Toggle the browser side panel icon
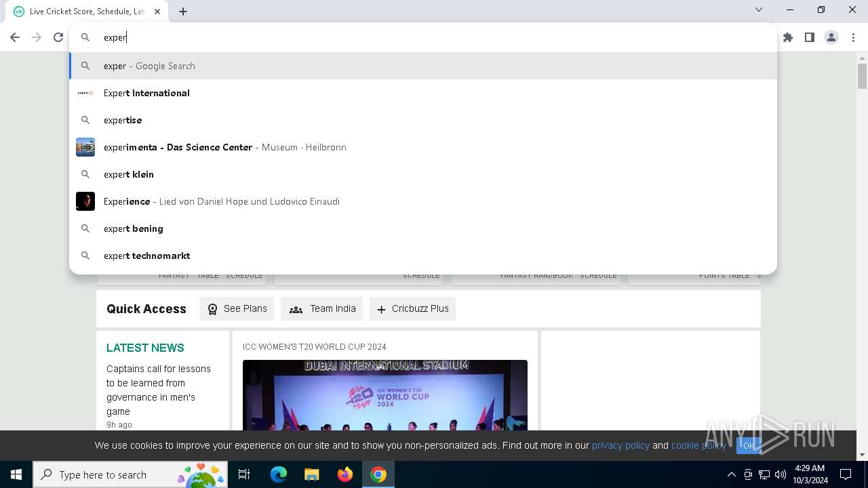Screen dimensions: 868x488 pos(810,37)
